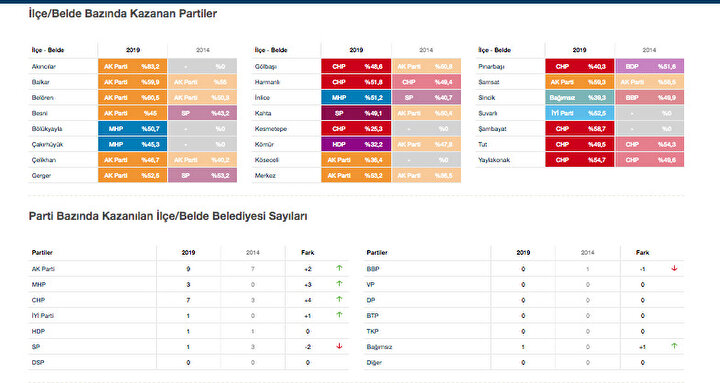Click the Samsat district name
This screenshot has width=720, height=383.
point(489,82)
